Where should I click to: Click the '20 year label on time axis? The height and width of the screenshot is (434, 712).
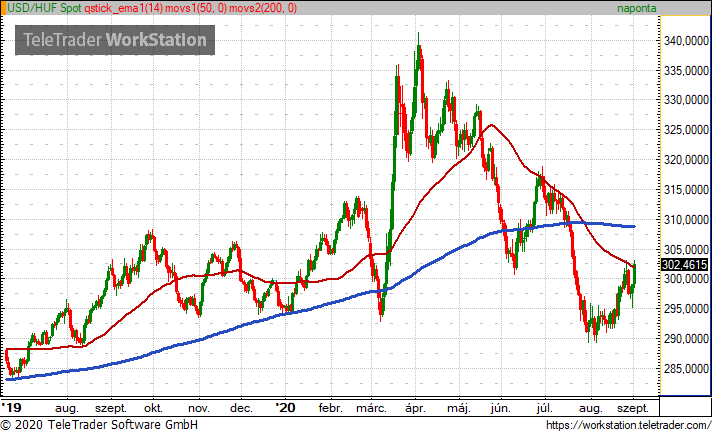(x=285, y=407)
